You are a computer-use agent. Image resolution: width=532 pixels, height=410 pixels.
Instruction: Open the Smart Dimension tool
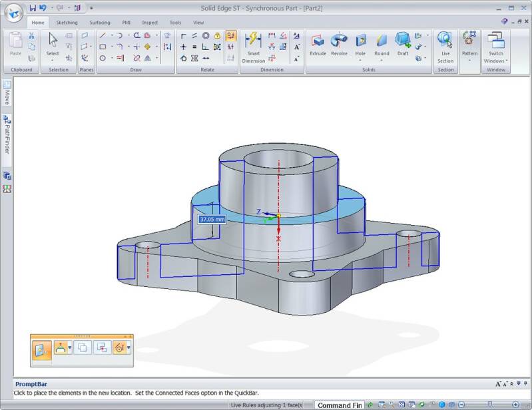253,47
